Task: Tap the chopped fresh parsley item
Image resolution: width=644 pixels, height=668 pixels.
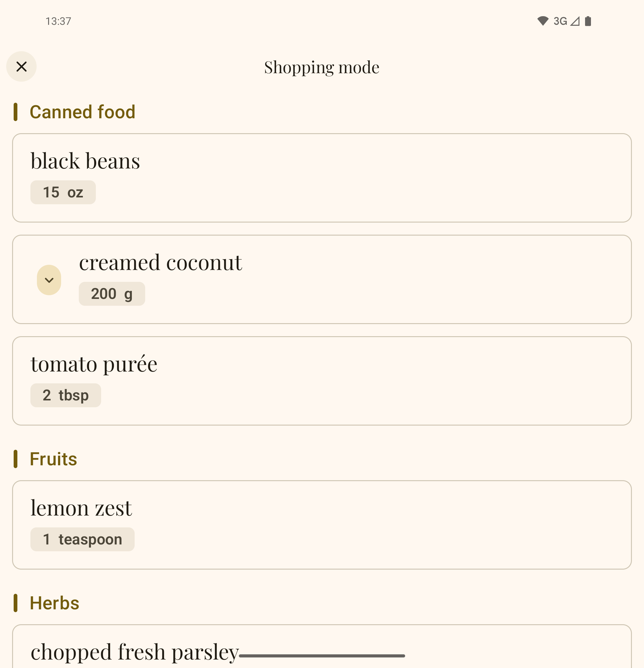Action: coord(135,652)
